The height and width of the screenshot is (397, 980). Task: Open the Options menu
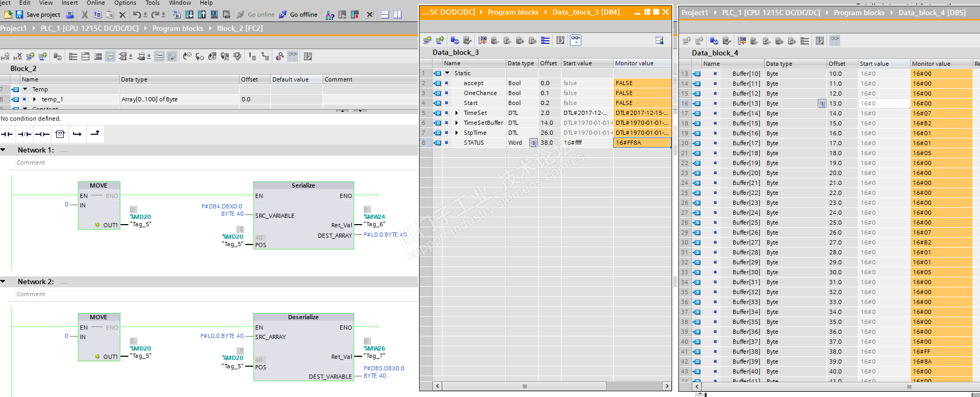pos(125,3)
